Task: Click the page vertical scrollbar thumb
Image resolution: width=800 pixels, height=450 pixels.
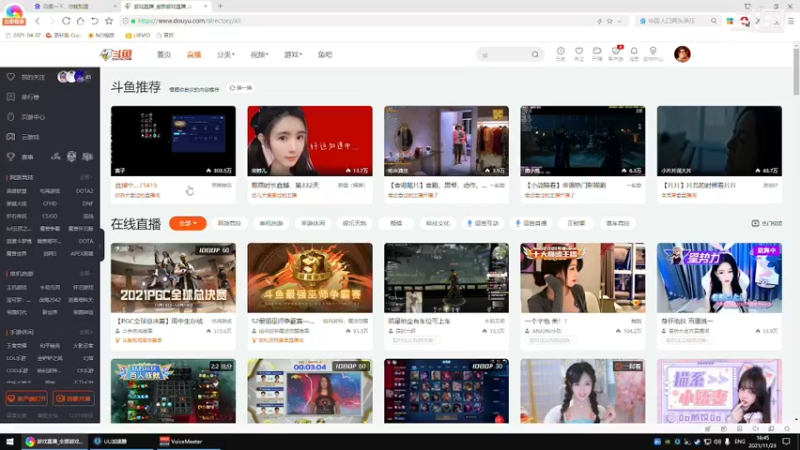Action: pyautogui.click(x=796, y=71)
